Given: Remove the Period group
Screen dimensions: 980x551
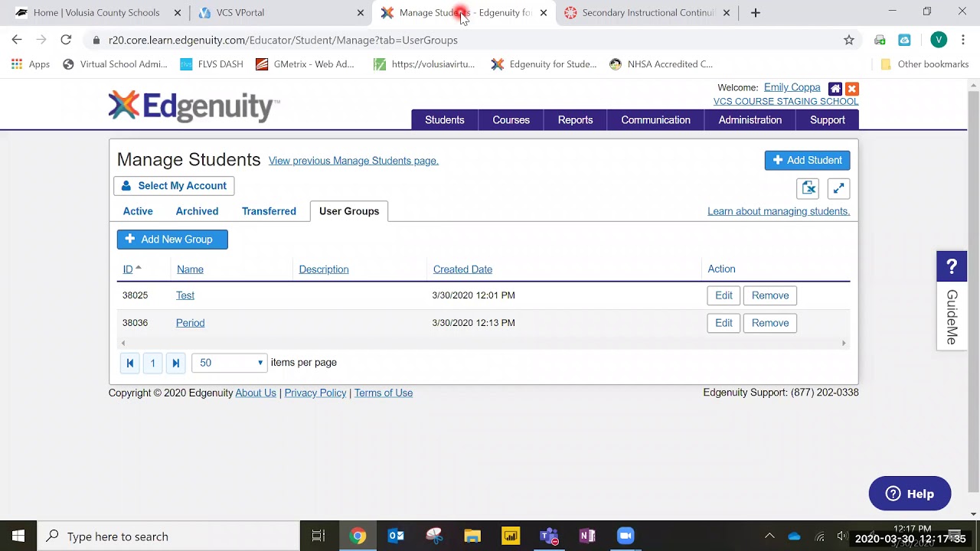Looking at the screenshot, I should tap(770, 323).
